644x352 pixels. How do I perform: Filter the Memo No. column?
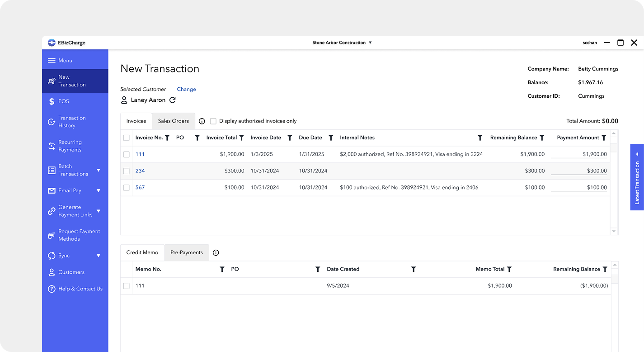(222, 269)
